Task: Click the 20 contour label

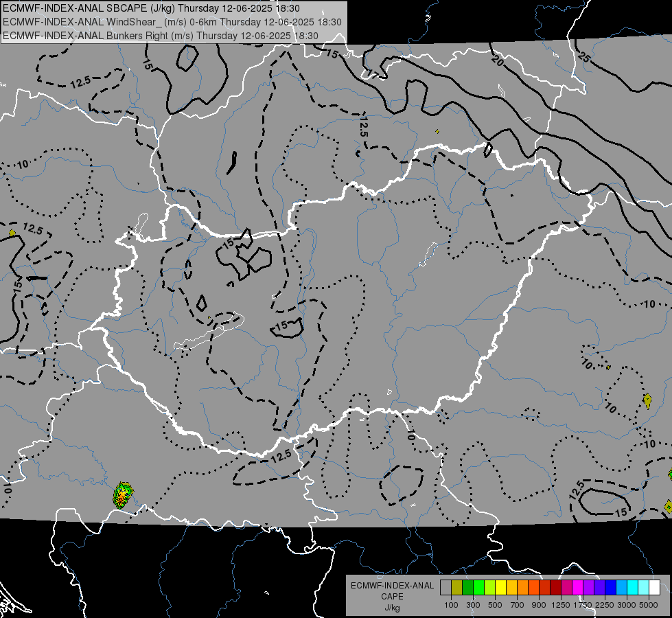Action: tap(497, 61)
